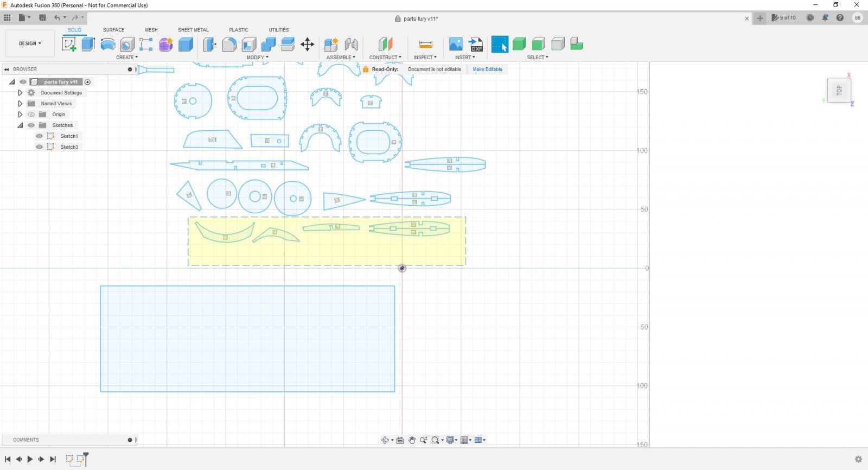The height and width of the screenshot is (470, 868).
Task: Choose the Shell tool
Action: [249, 45]
